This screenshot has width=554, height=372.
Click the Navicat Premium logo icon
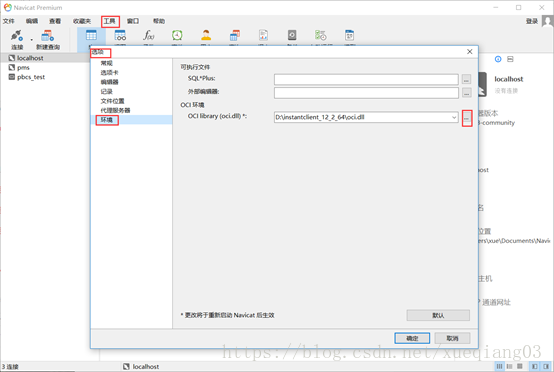click(x=7, y=7)
